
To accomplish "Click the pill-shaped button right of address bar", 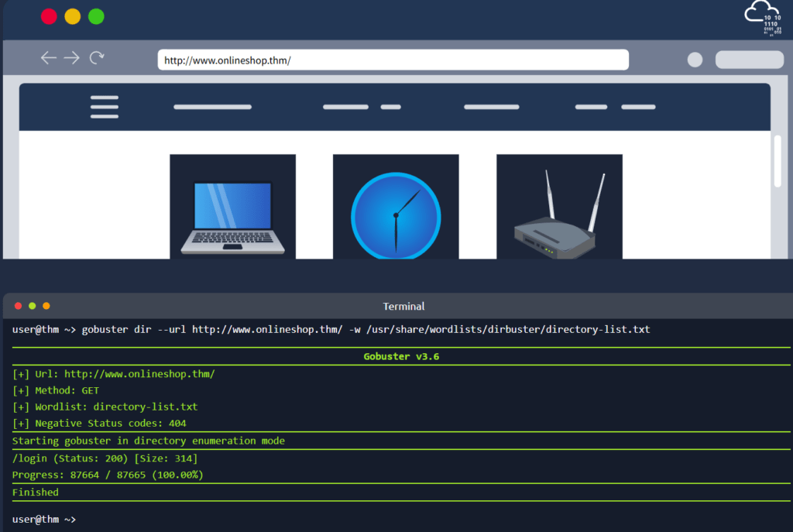I will pyautogui.click(x=749, y=60).
